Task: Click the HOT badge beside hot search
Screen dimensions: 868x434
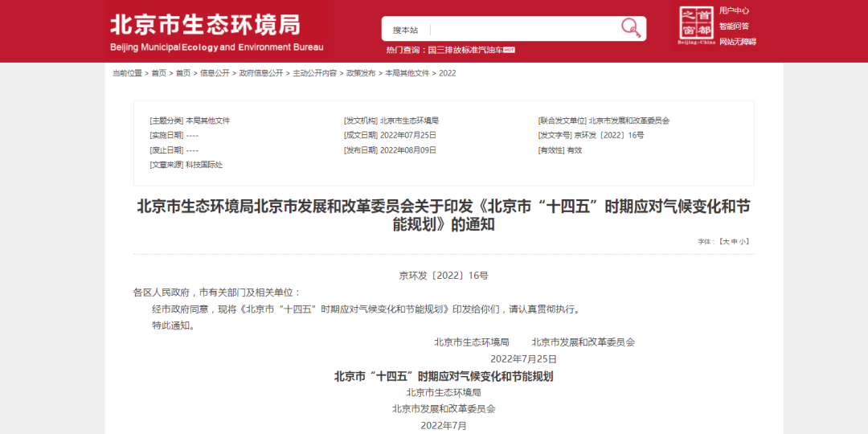Action: [x=509, y=50]
